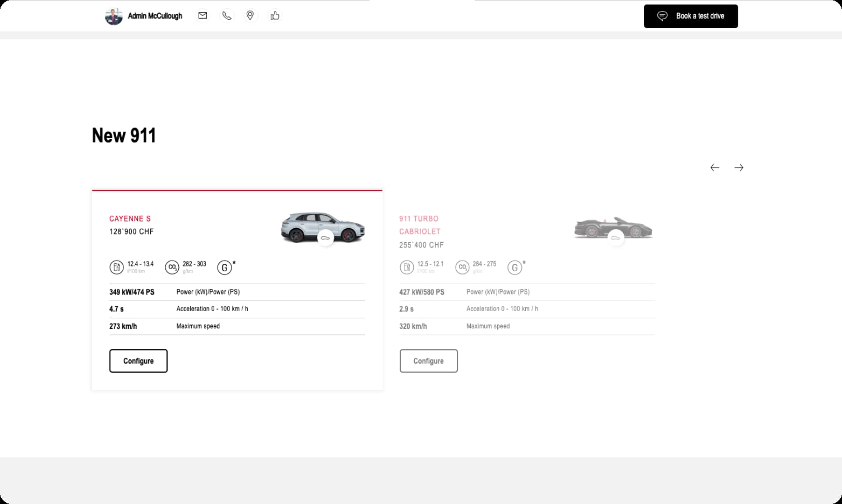Click Cayenne S efficiency class G icon

[x=224, y=268]
